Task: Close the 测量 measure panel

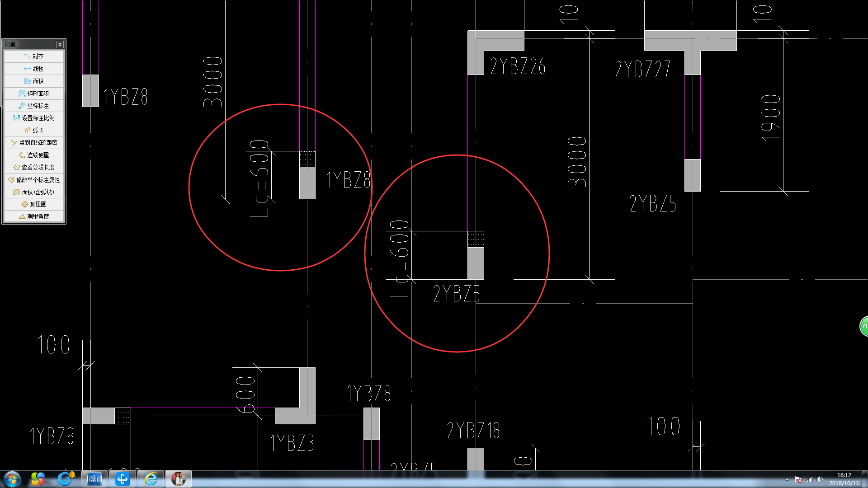Action: click(x=60, y=44)
